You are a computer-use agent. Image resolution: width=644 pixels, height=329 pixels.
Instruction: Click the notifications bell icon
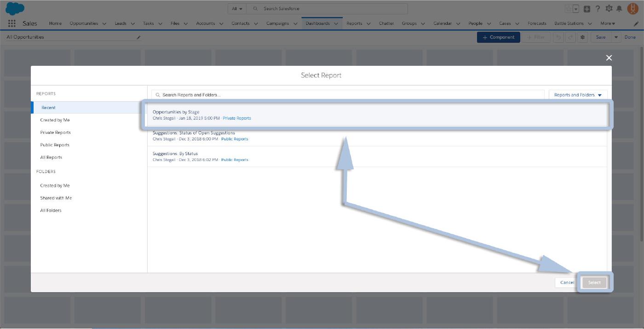click(x=619, y=9)
